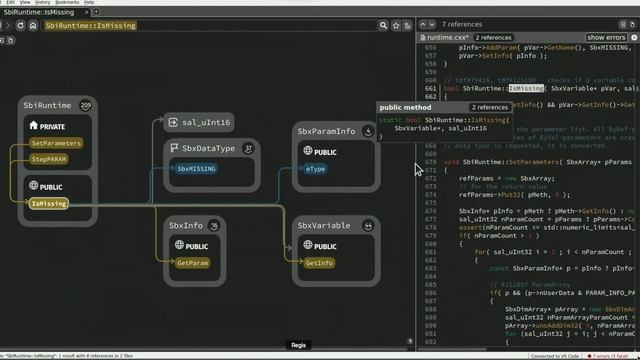Click the SbxParamInfo class title

coord(326,131)
